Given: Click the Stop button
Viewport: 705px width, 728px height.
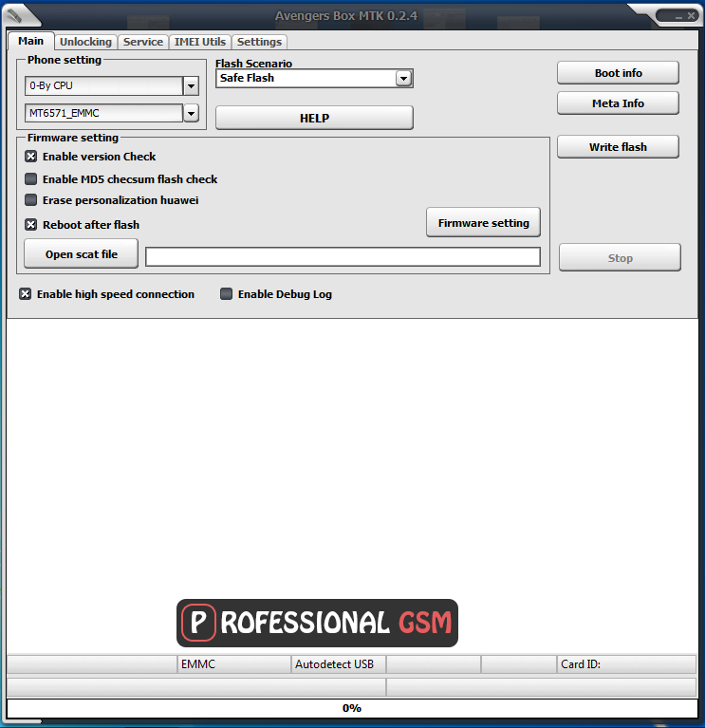Looking at the screenshot, I should [x=620, y=257].
